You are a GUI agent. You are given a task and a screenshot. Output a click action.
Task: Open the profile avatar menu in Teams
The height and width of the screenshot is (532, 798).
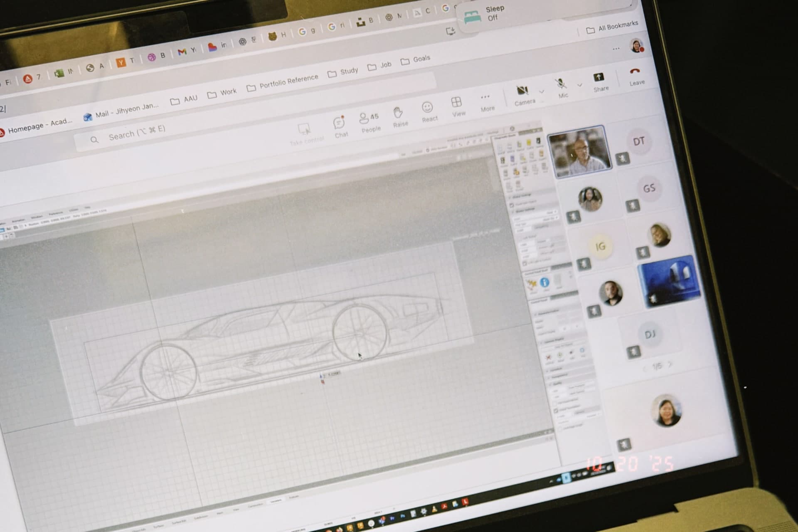click(x=636, y=46)
